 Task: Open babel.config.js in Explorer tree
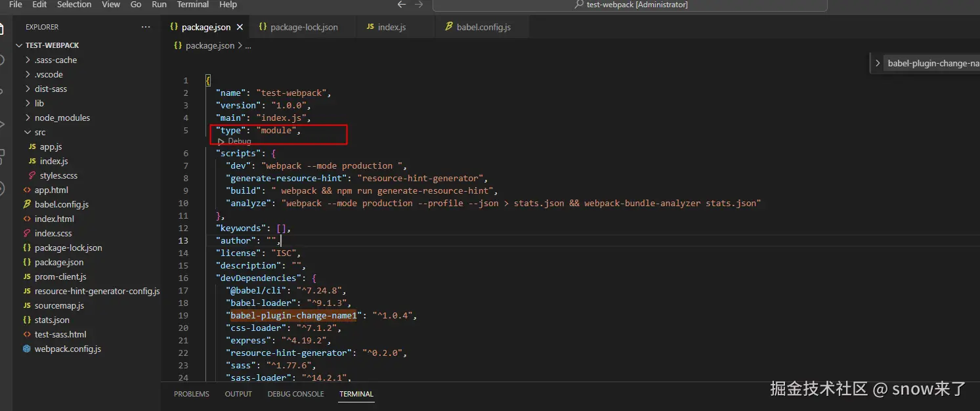(x=88, y=204)
